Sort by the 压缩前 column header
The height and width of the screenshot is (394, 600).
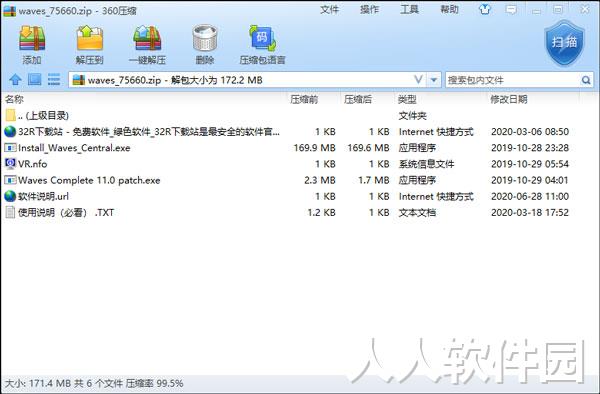304,99
